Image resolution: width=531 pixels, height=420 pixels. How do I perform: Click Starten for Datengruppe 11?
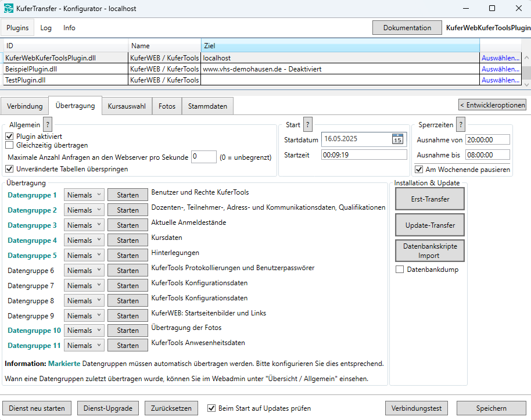point(128,346)
